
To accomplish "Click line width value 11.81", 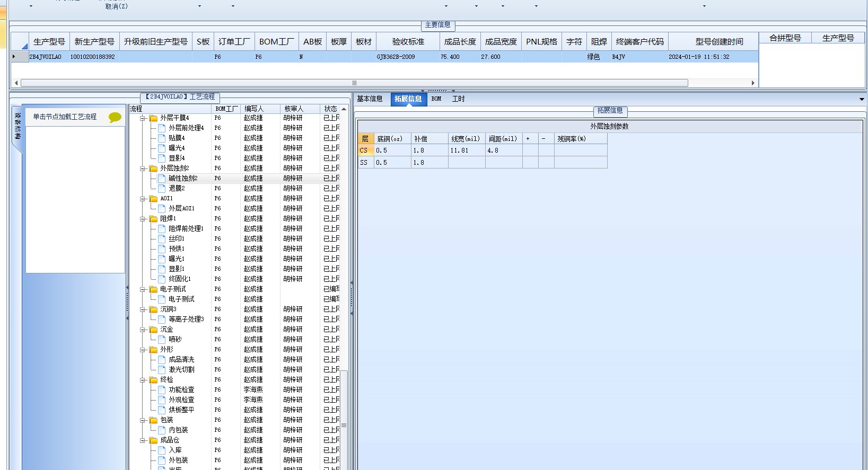I will 467,150.
